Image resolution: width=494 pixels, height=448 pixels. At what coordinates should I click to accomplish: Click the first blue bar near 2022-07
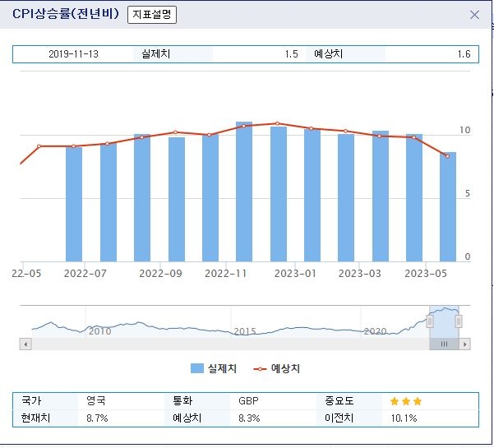pyautogui.click(x=74, y=204)
